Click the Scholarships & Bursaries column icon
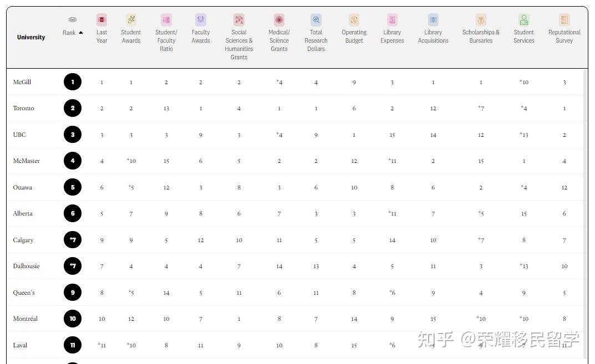Viewport: 595px width, 364px height. tap(481, 19)
